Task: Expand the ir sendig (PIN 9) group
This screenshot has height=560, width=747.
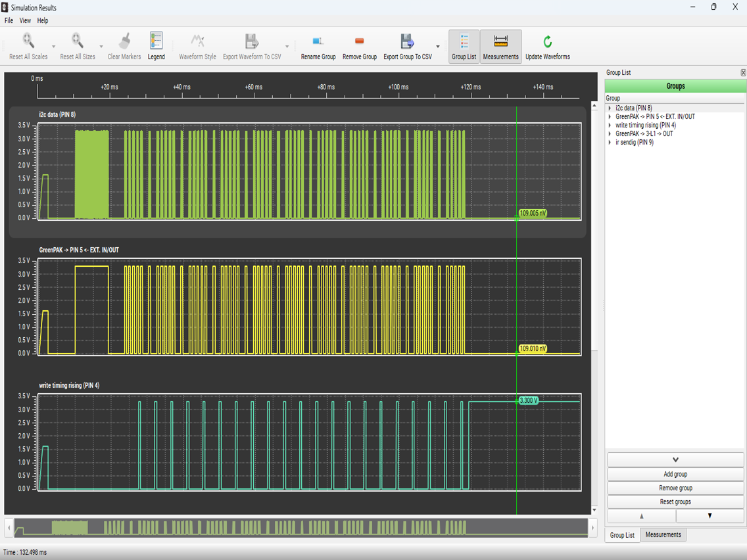Action: 610,143
